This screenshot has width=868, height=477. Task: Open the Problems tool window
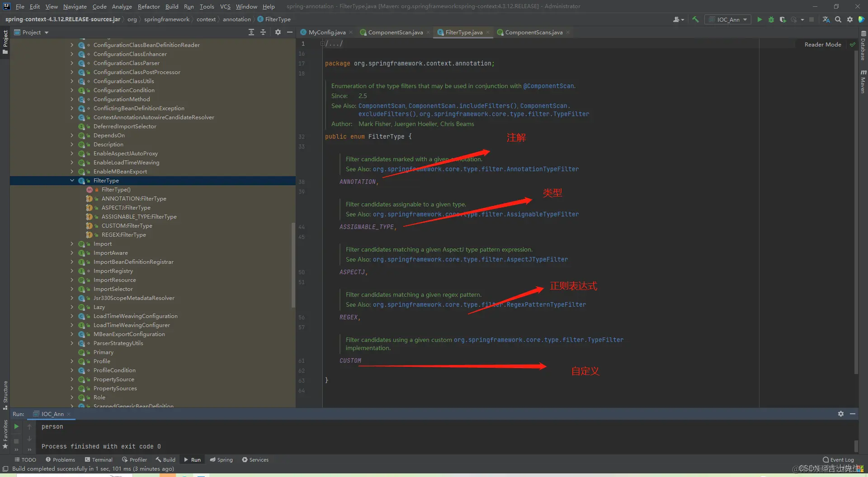pyautogui.click(x=61, y=460)
